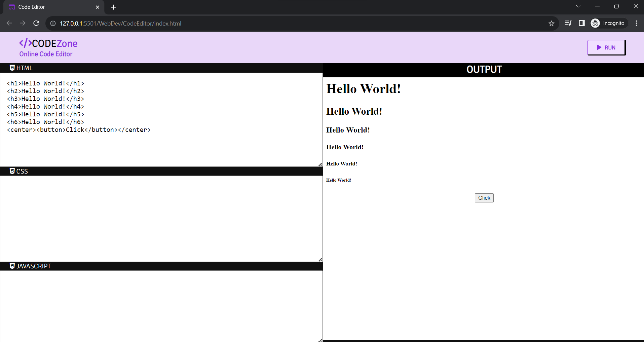644x342 pixels.
Task: Open the media playlist icon in the toolbar
Action: (568, 23)
